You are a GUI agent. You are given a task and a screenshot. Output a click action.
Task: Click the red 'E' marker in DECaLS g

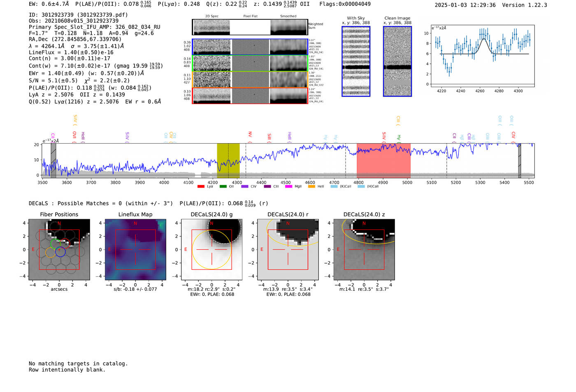pyautogui.click(x=186, y=250)
